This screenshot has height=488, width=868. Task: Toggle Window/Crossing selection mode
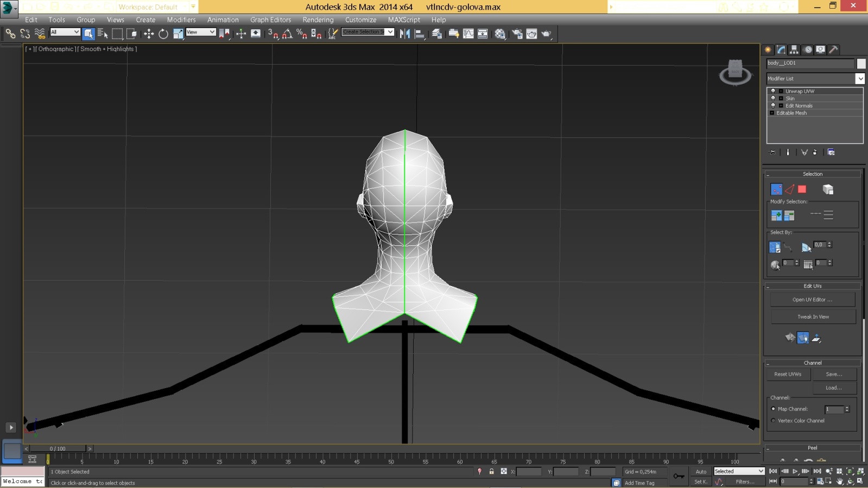point(132,34)
